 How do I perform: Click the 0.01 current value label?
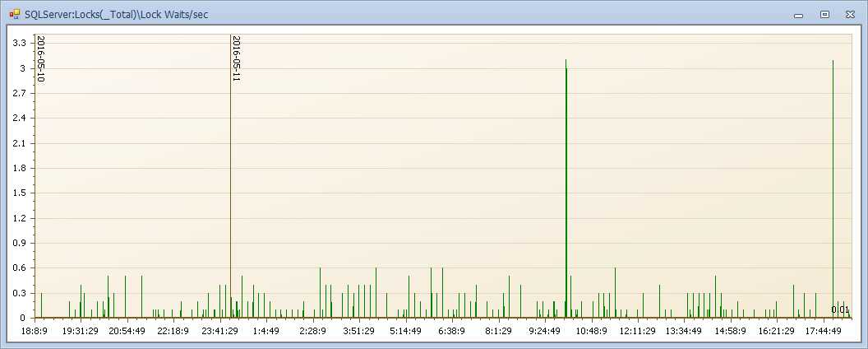pos(840,309)
